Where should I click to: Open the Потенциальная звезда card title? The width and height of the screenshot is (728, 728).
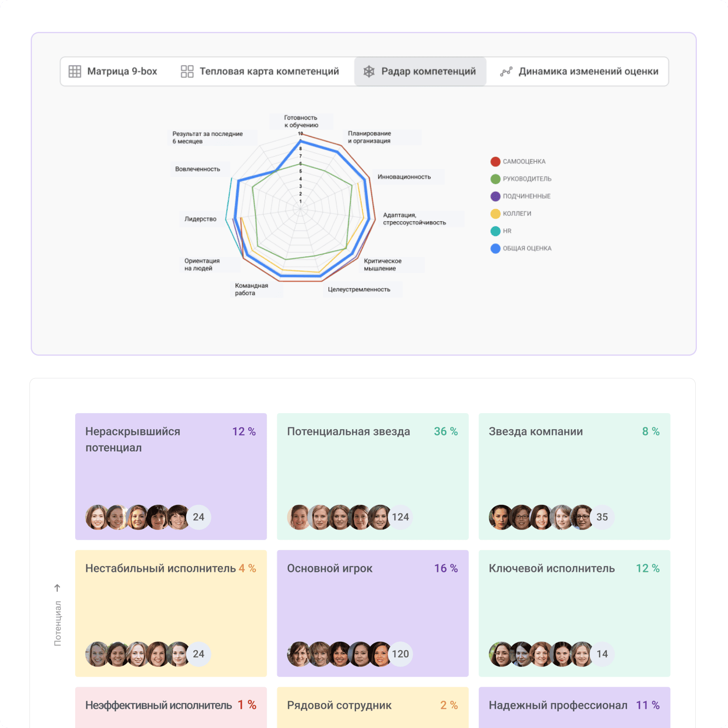[348, 431]
